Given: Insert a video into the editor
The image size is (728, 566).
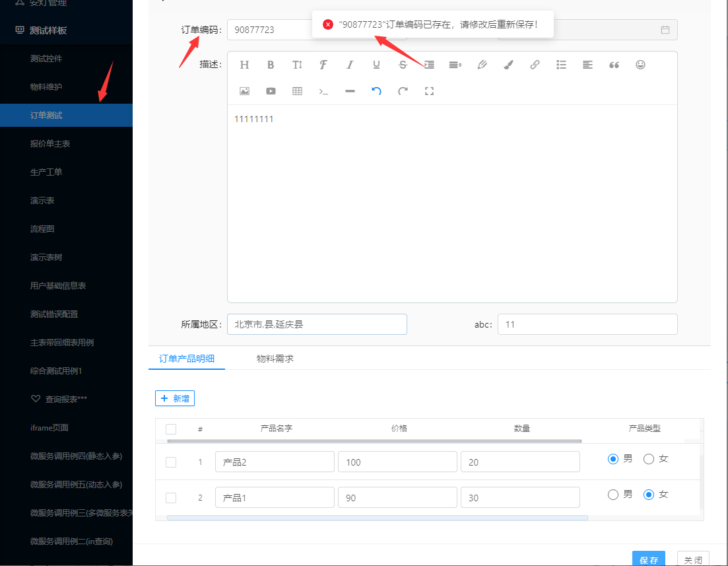Looking at the screenshot, I should pos(271,91).
